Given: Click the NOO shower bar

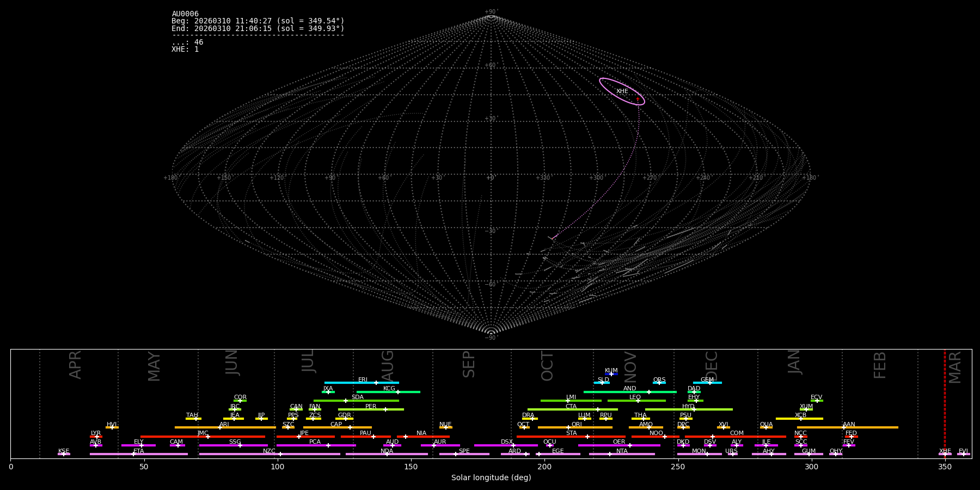Looking at the screenshot, I should [x=656, y=436].
